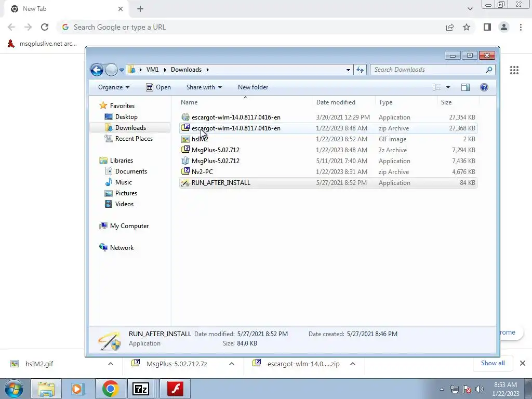Open msgpluslive.net bookmark
532x399 pixels.
[42, 44]
